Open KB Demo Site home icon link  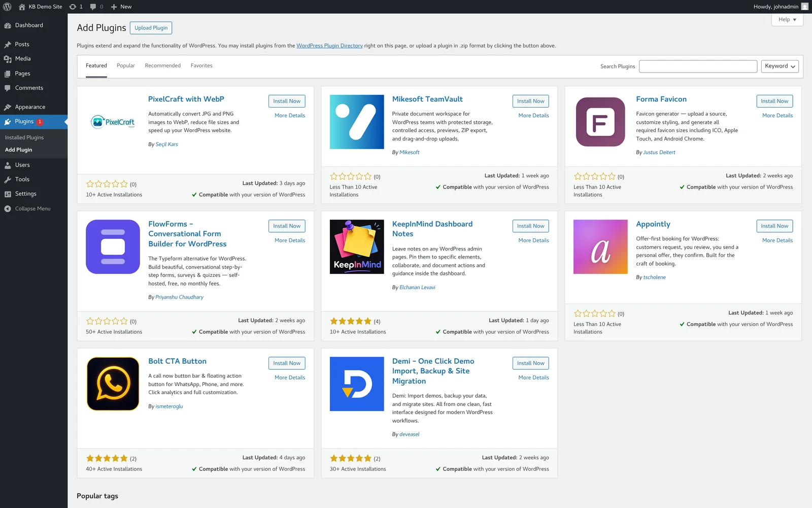22,7
